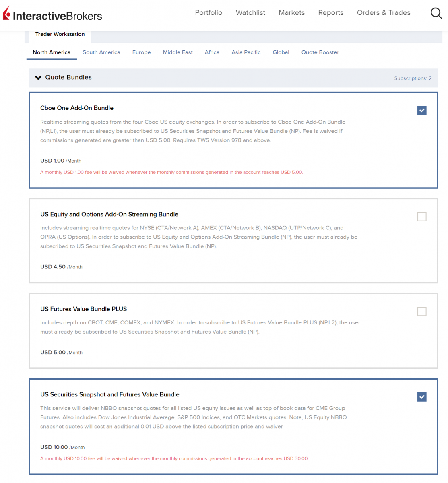Click the Quote Bundles section heading
Screen dimensions: 448x483
point(68,77)
